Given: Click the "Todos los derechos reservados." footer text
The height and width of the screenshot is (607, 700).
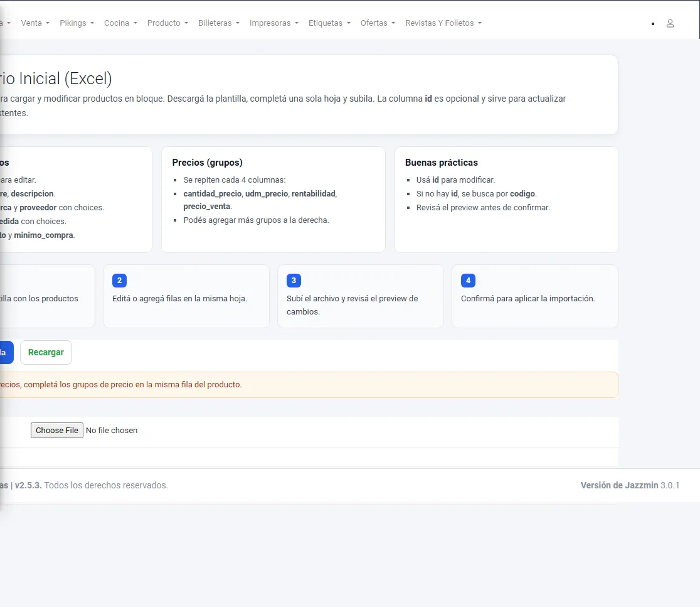Looking at the screenshot, I should (x=106, y=485).
